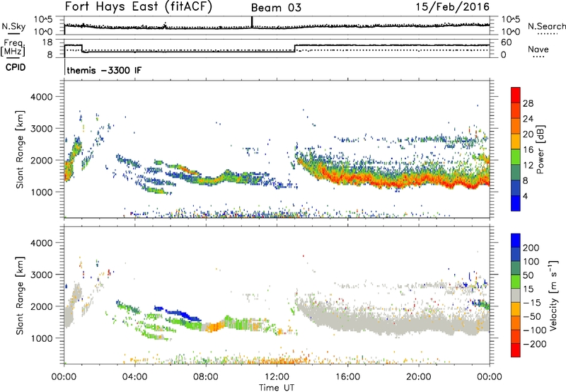566x392 pixels.
Task: Select the "16:00" time axis label
Action: 347,377
